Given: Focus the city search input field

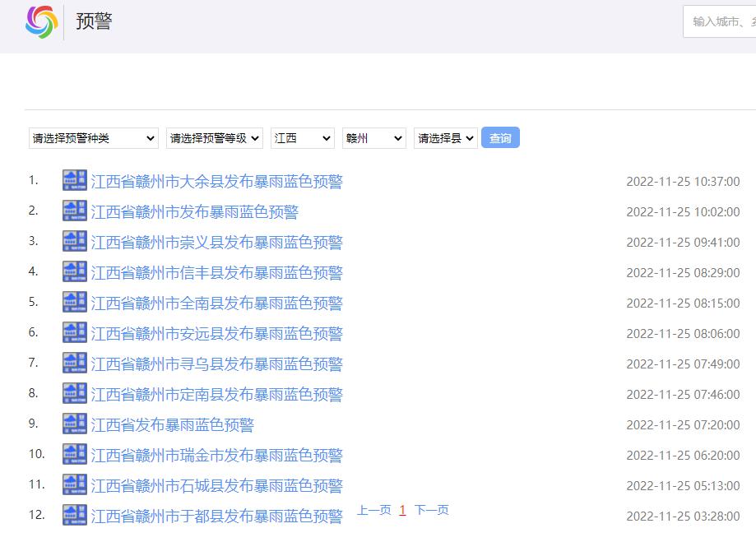Looking at the screenshot, I should [x=721, y=22].
